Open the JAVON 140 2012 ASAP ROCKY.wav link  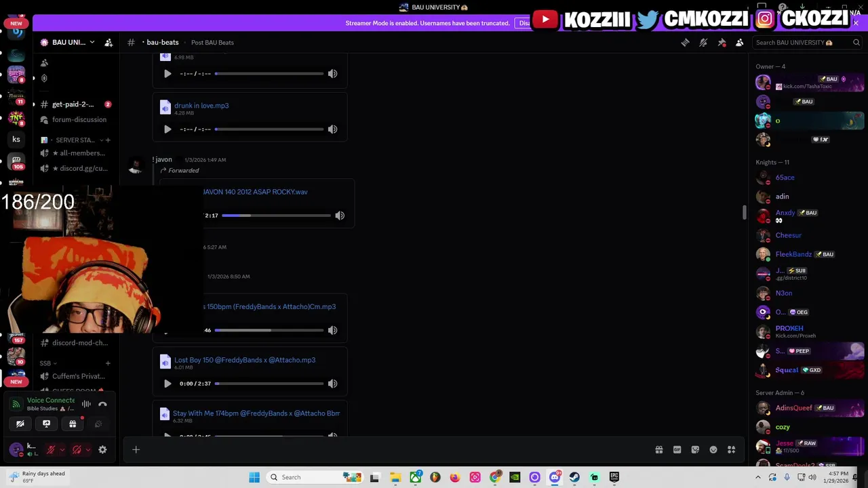pyautogui.click(x=255, y=192)
